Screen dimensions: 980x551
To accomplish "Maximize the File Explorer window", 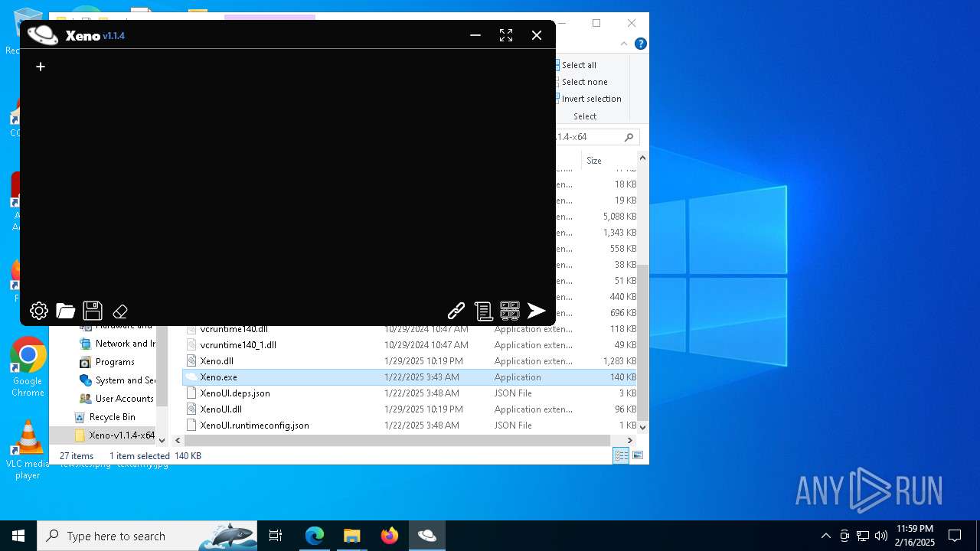I will coord(596,23).
